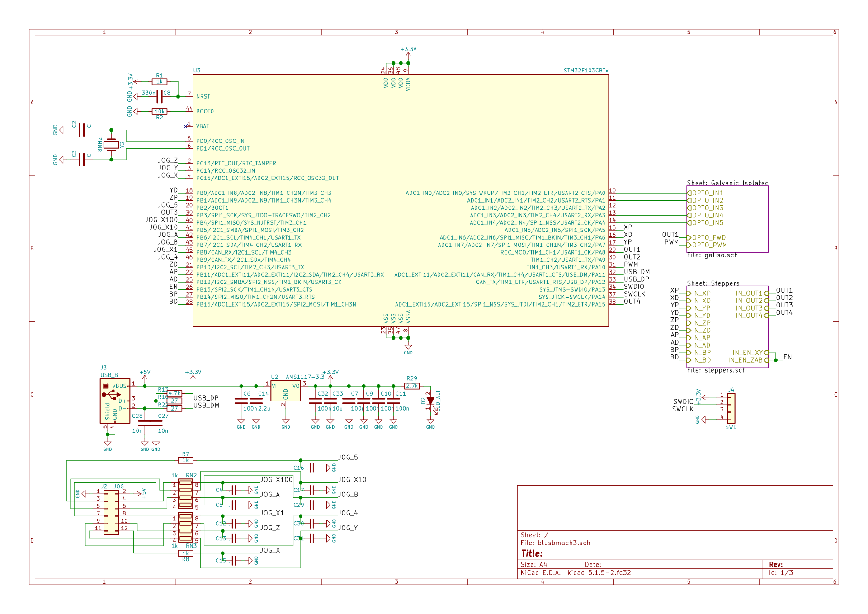Select resistor R1 1k near NRST
This screenshot has width=868, height=614.
coord(160,82)
